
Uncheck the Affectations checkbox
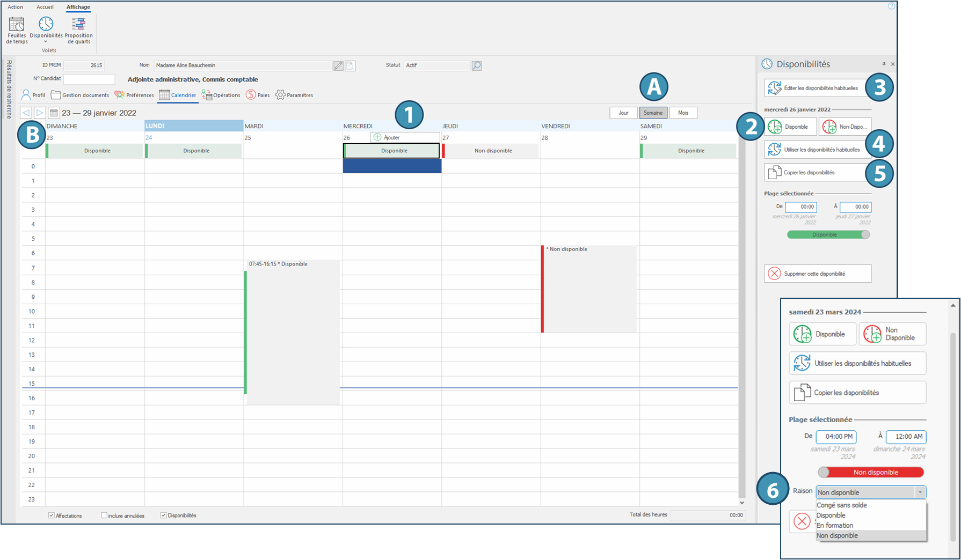click(52, 515)
